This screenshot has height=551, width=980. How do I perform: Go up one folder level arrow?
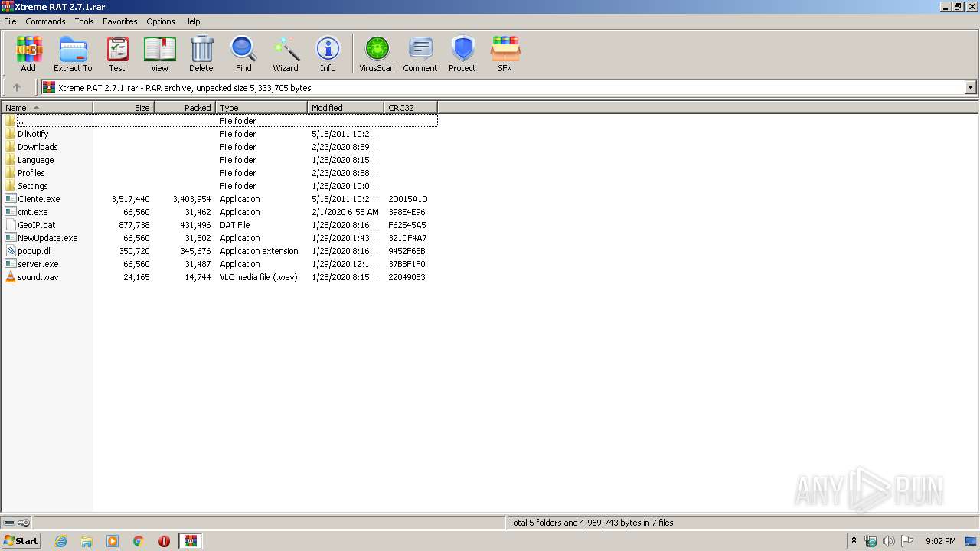[x=17, y=87]
